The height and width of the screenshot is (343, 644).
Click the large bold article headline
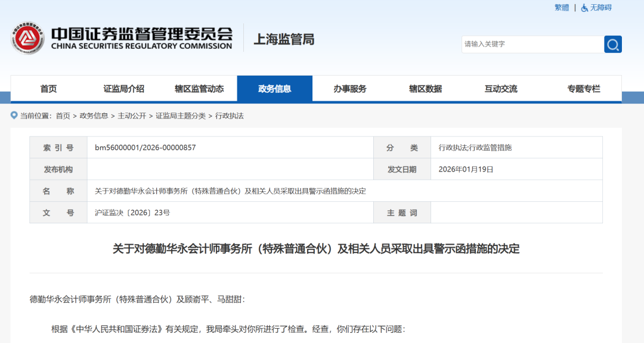coord(316,249)
